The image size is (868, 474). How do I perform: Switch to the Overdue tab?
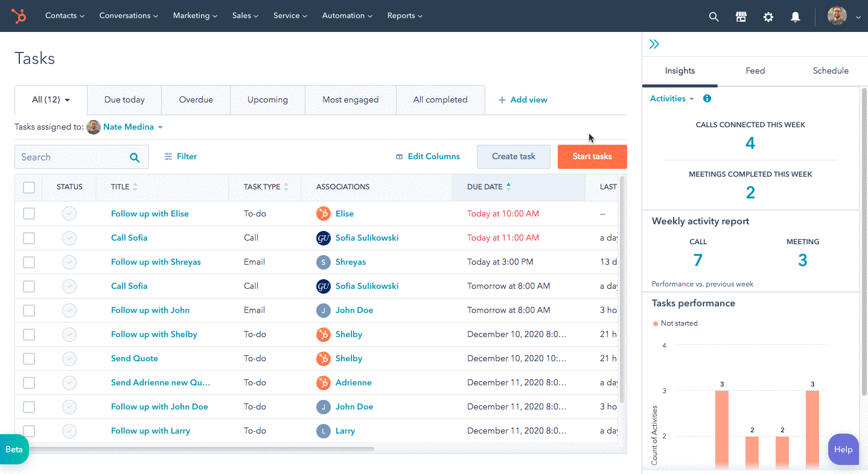coord(196,100)
